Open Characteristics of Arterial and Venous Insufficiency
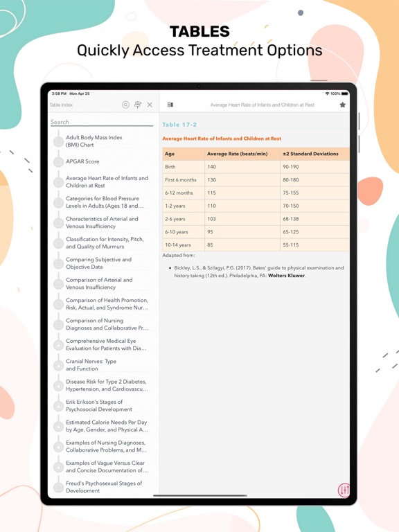 pyautogui.click(x=102, y=222)
